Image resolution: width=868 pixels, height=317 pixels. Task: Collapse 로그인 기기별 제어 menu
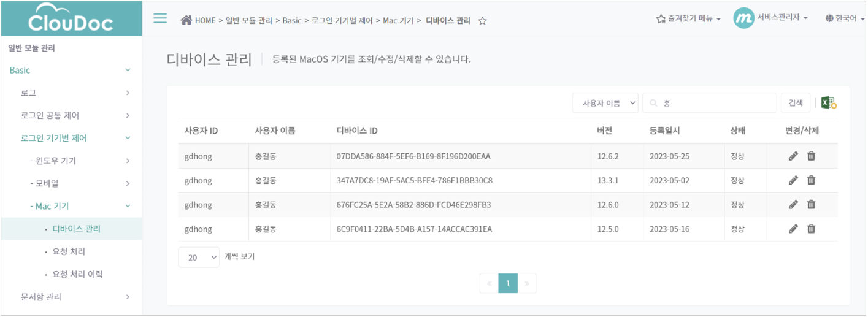tap(71, 138)
